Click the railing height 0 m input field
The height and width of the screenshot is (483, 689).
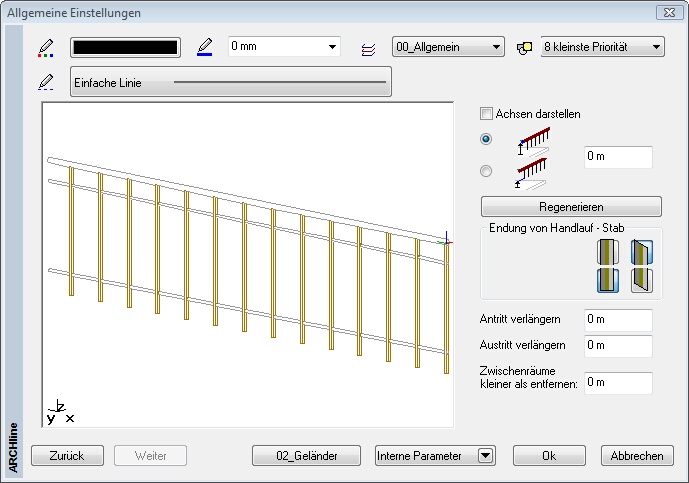618,157
